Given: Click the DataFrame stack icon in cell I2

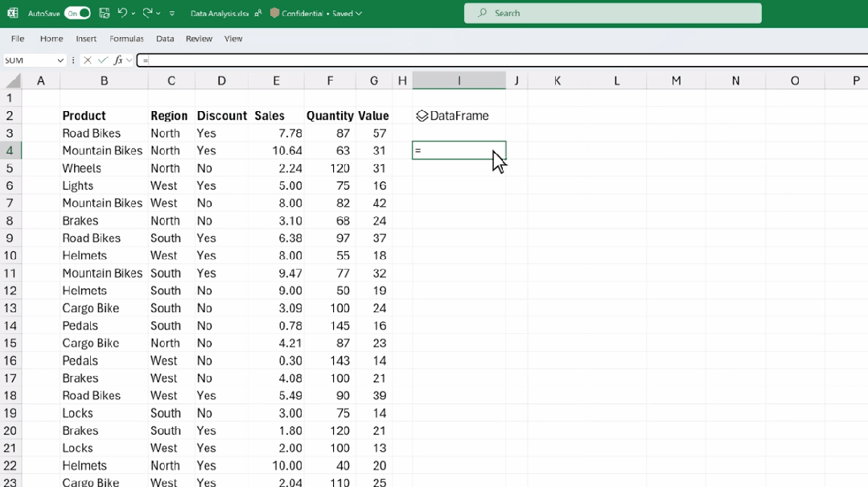Looking at the screenshot, I should 421,115.
